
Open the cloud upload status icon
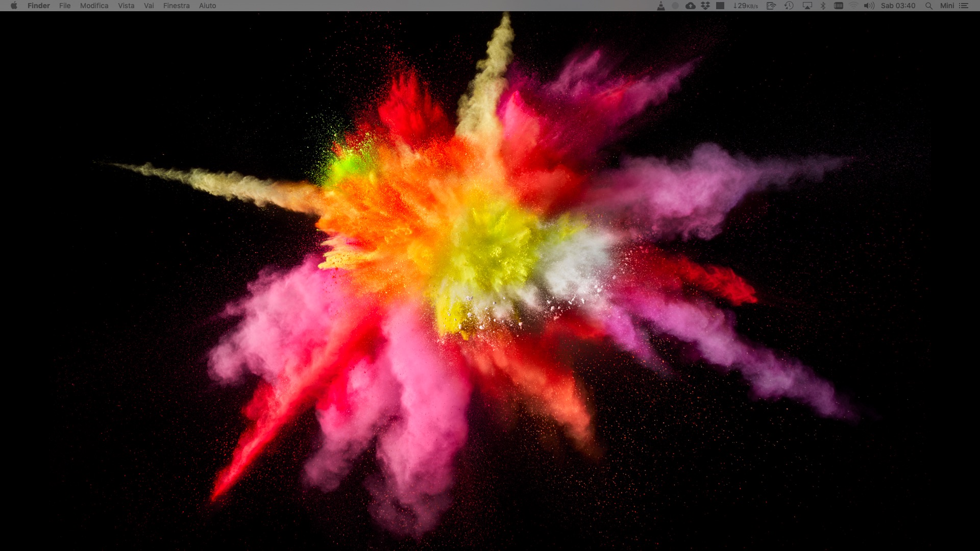point(690,6)
